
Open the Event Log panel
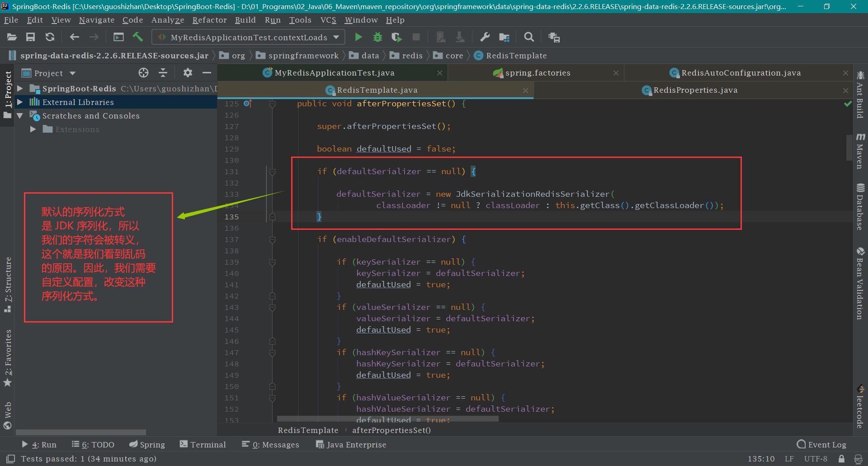click(821, 445)
